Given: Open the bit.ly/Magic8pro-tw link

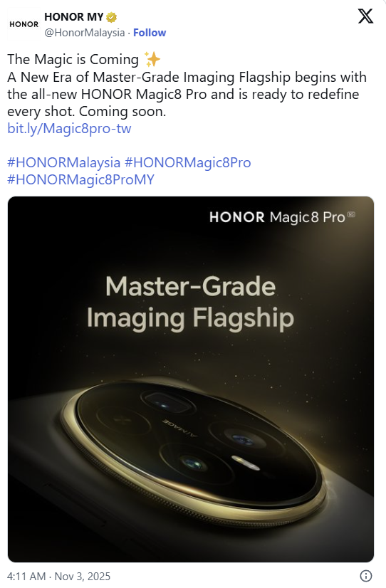Looking at the screenshot, I should point(69,129).
